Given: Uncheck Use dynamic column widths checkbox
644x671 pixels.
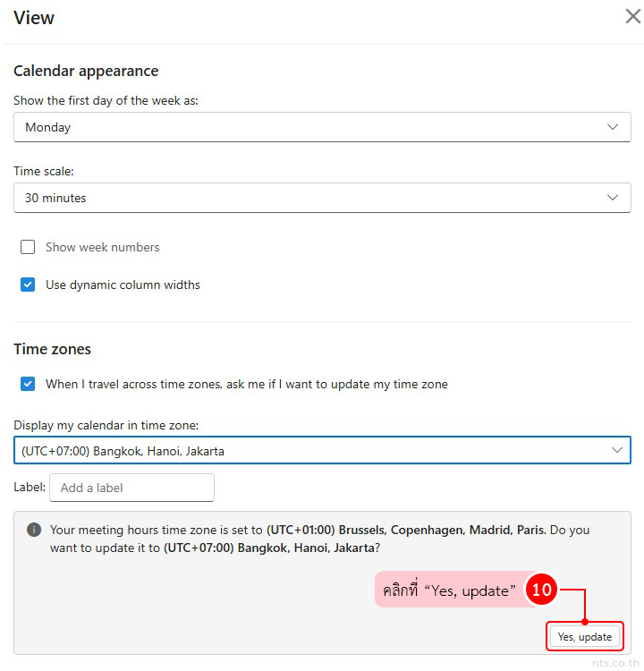Looking at the screenshot, I should (28, 285).
